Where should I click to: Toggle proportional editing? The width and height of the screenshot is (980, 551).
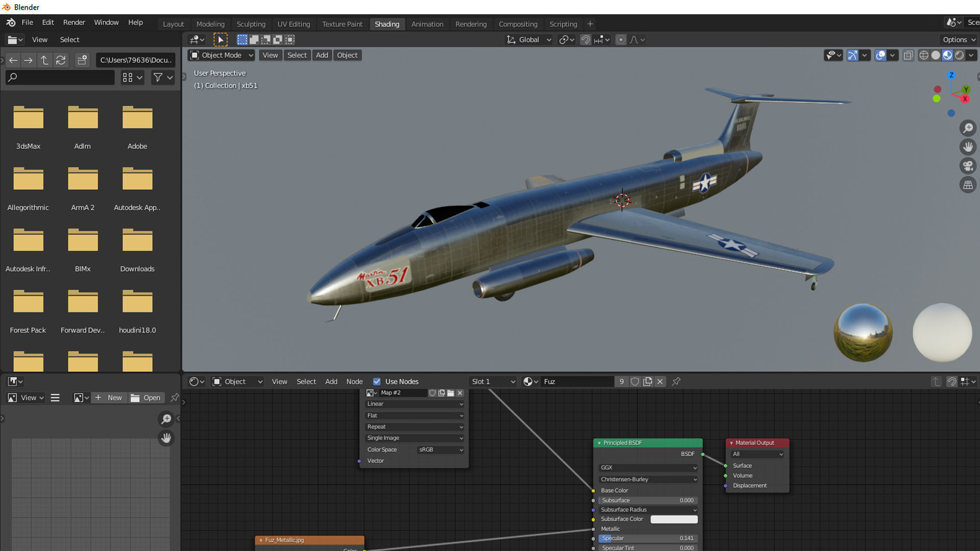[621, 40]
